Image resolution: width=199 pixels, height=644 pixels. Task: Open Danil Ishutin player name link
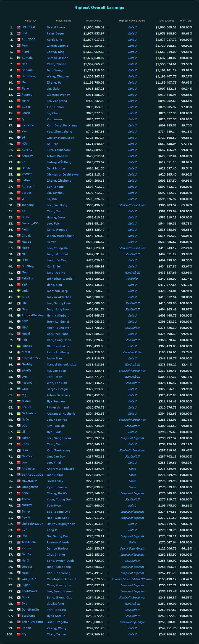pos(56,168)
